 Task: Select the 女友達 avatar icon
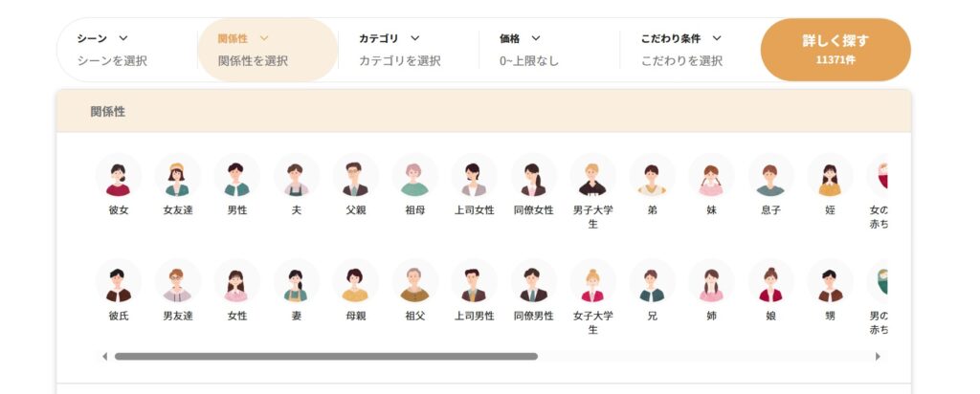point(177,176)
